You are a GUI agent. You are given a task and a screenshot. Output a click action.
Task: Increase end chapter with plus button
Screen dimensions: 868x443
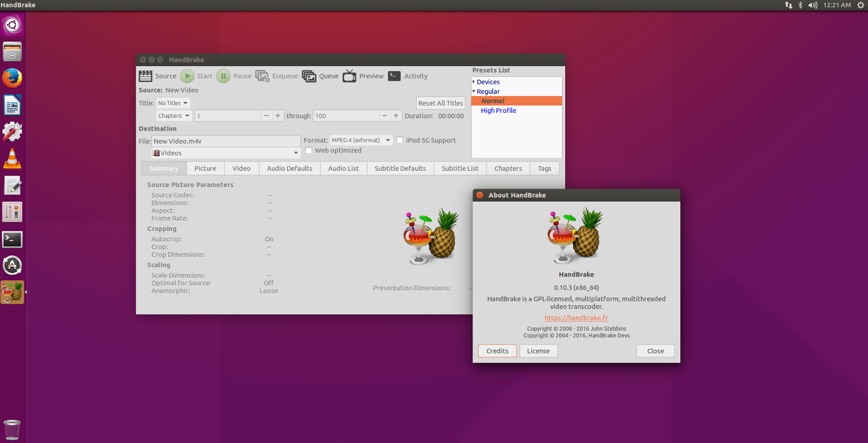click(x=396, y=115)
